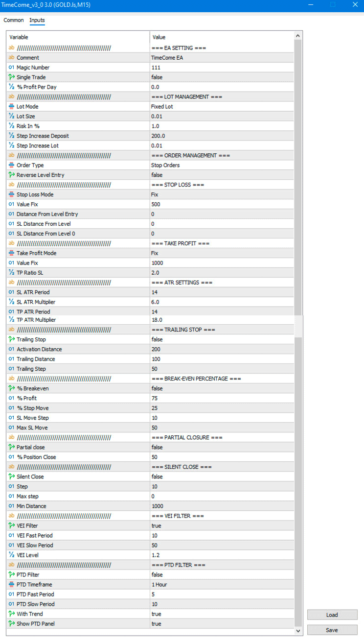This screenshot has height=642, width=364.
Task: Click the Load button
Action: click(332, 615)
